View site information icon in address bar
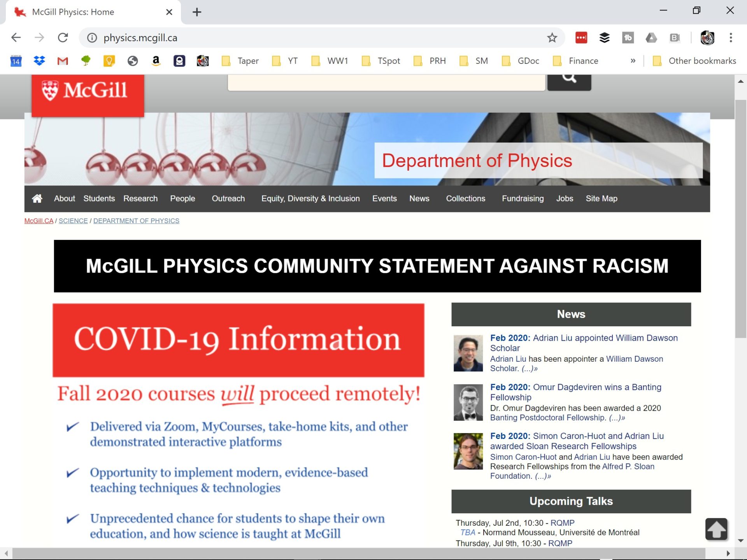The image size is (747, 560). tap(92, 38)
